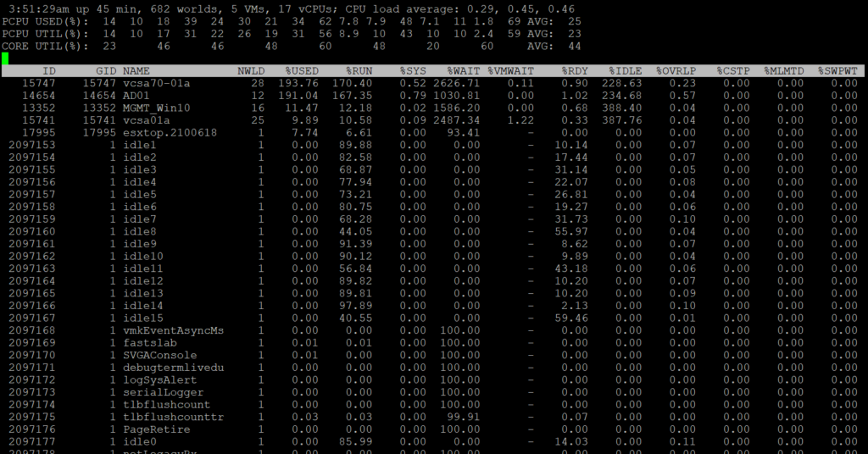Click the %USED value 191.04
The image size is (868, 454).
pyautogui.click(x=298, y=95)
